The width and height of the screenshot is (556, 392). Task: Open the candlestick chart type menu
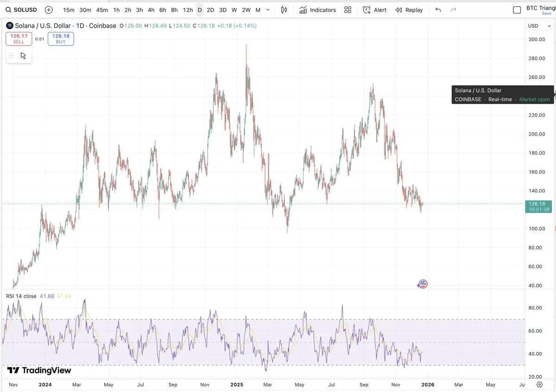tap(284, 10)
